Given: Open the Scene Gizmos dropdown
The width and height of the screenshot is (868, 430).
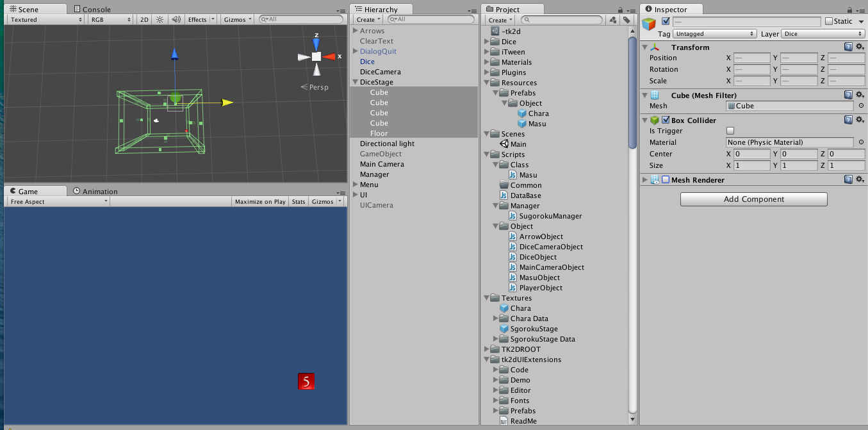Looking at the screenshot, I should (238, 19).
